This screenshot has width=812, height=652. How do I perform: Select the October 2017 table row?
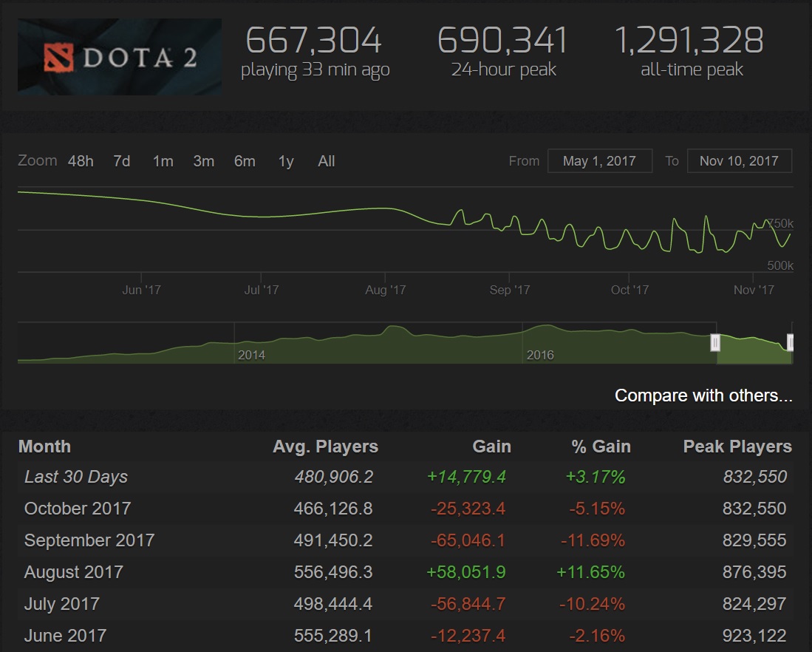pos(406,509)
